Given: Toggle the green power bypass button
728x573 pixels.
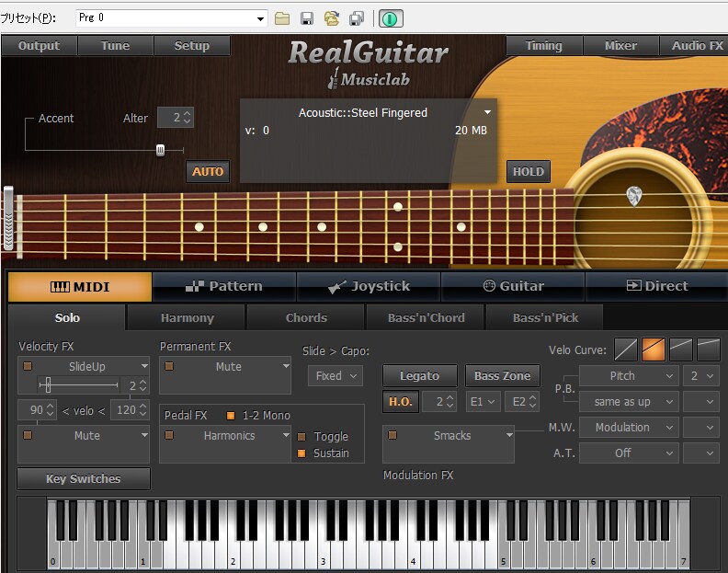Looking at the screenshot, I should [391, 18].
